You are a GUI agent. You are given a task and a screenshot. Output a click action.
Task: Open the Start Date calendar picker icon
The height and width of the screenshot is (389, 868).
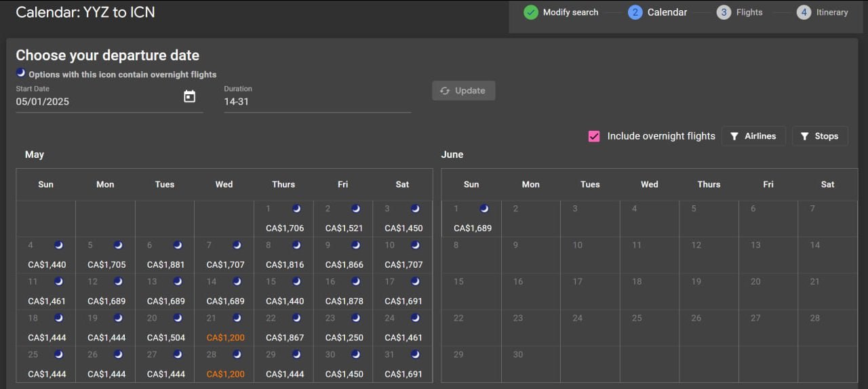tap(190, 97)
